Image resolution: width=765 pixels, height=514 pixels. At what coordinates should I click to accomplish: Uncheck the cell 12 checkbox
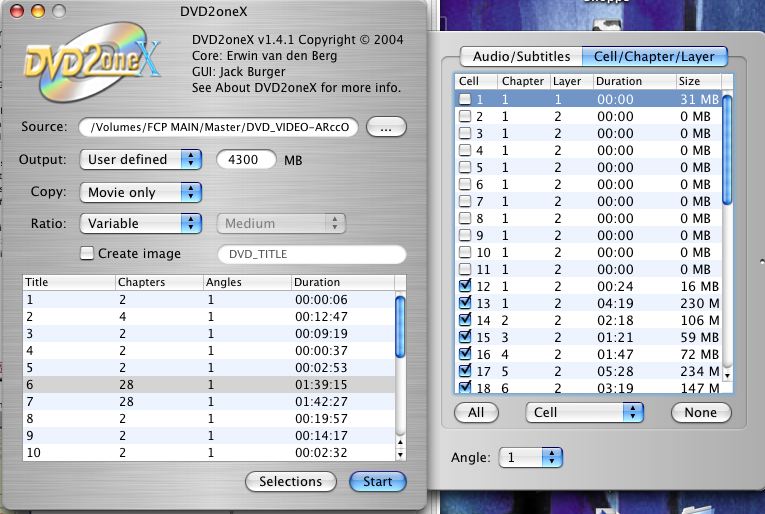[465, 285]
